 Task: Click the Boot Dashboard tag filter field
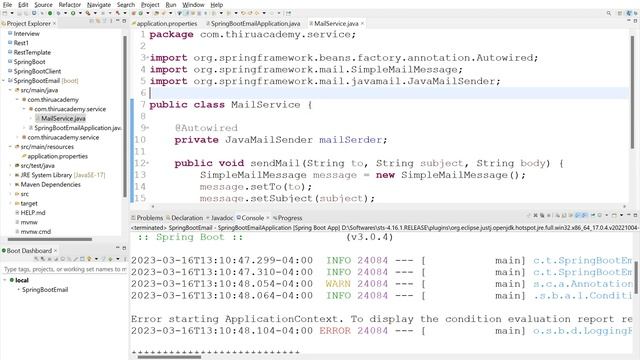pos(64,269)
